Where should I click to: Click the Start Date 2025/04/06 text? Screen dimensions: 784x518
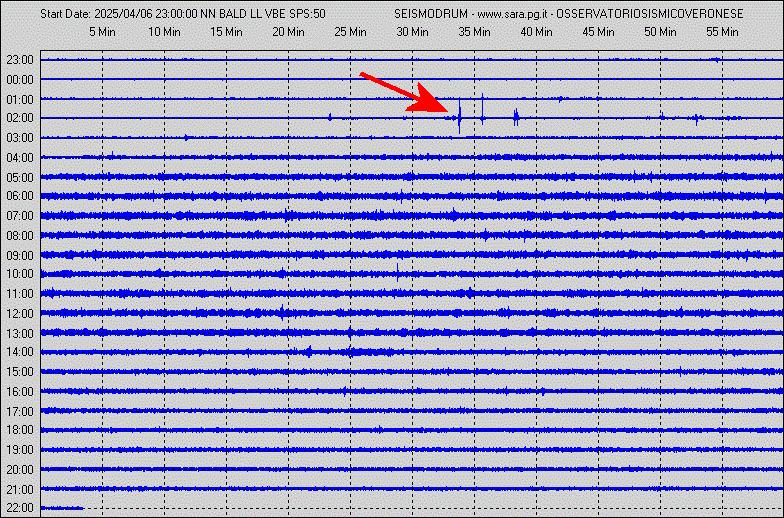[96, 14]
